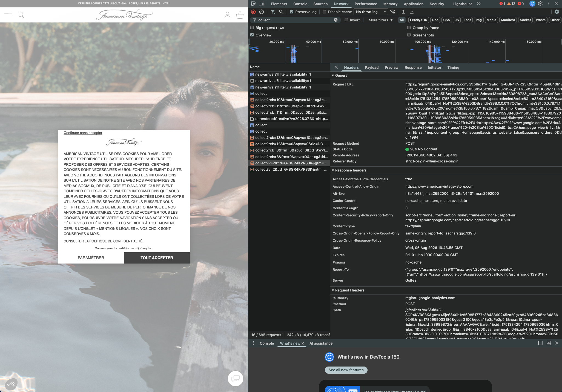
Task: Toggle the device toolbar icon
Action: click(262, 4)
